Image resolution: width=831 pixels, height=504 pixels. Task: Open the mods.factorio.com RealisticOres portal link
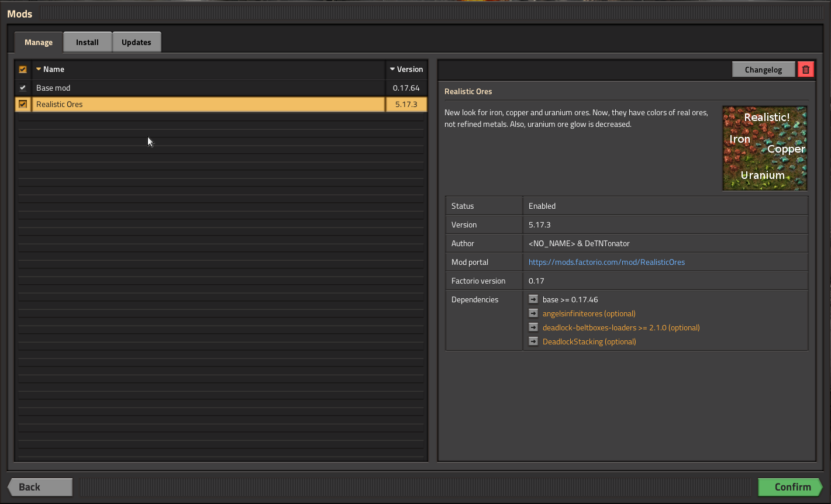point(606,262)
